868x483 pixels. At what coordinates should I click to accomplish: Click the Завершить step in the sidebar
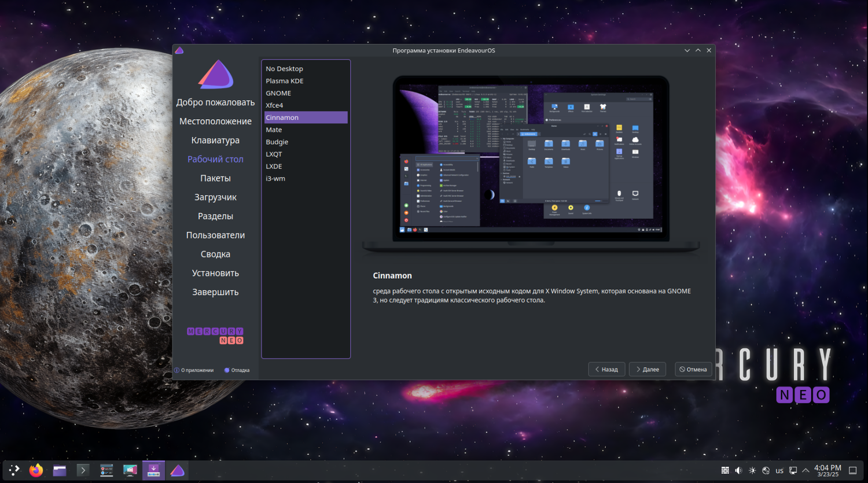pyautogui.click(x=215, y=292)
